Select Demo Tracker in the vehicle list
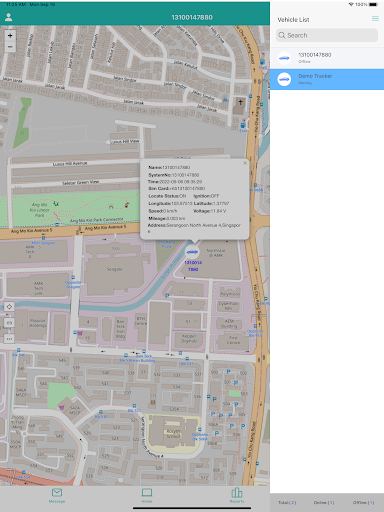The height and width of the screenshot is (512, 384). click(x=327, y=79)
